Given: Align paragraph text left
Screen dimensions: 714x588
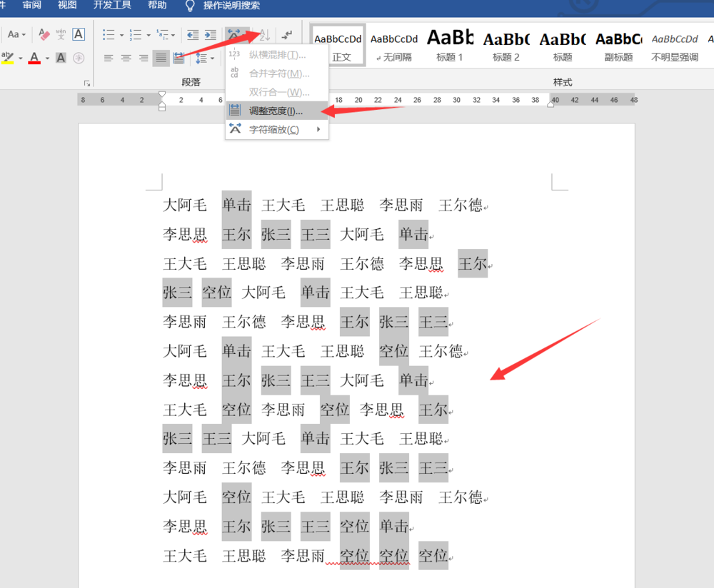Looking at the screenshot, I should pyautogui.click(x=109, y=58).
